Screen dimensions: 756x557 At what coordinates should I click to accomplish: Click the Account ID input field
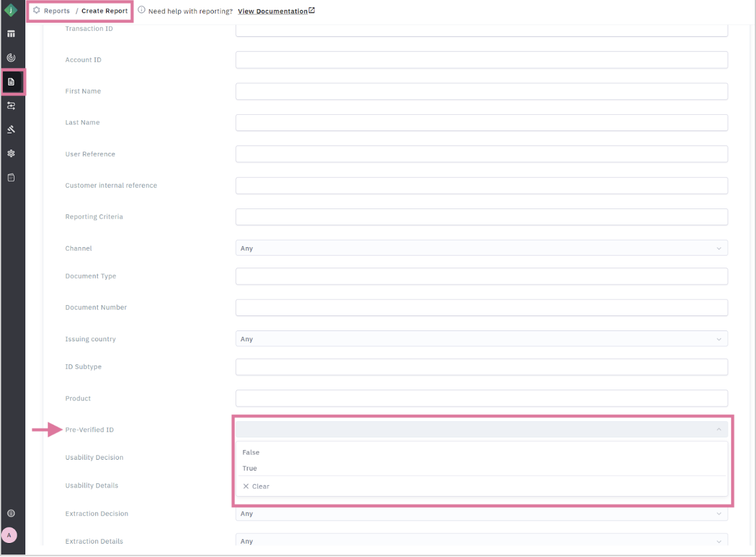point(481,60)
